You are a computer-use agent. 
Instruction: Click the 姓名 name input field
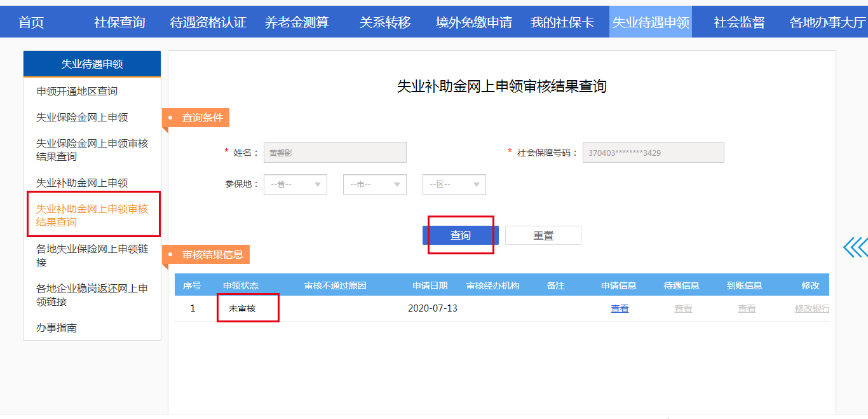point(335,153)
